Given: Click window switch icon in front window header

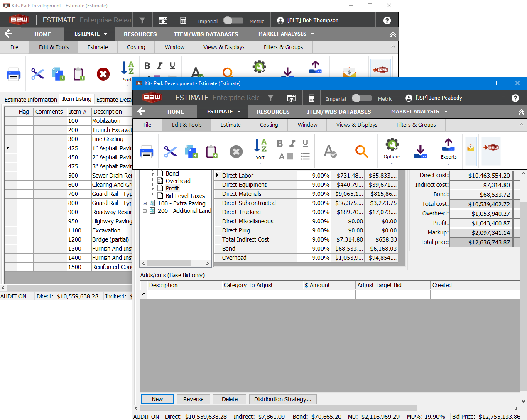Looking at the screenshot, I should point(292,98).
